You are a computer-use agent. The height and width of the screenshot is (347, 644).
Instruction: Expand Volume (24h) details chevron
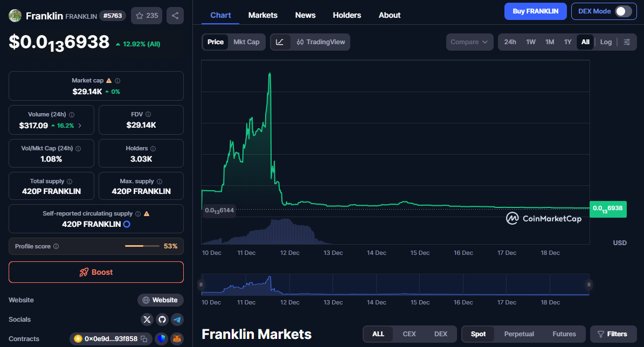pyautogui.click(x=80, y=126)
